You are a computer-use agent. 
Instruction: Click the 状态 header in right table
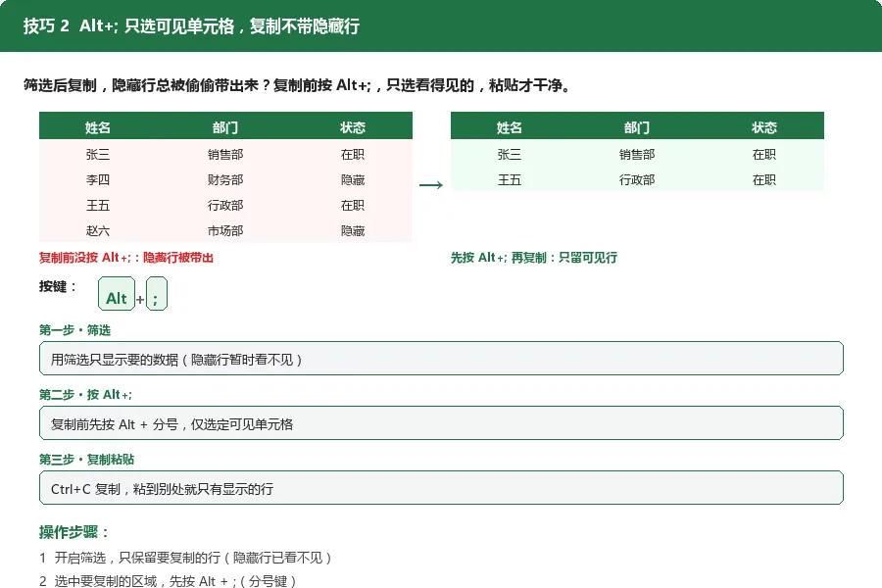(x=763, y=127)
